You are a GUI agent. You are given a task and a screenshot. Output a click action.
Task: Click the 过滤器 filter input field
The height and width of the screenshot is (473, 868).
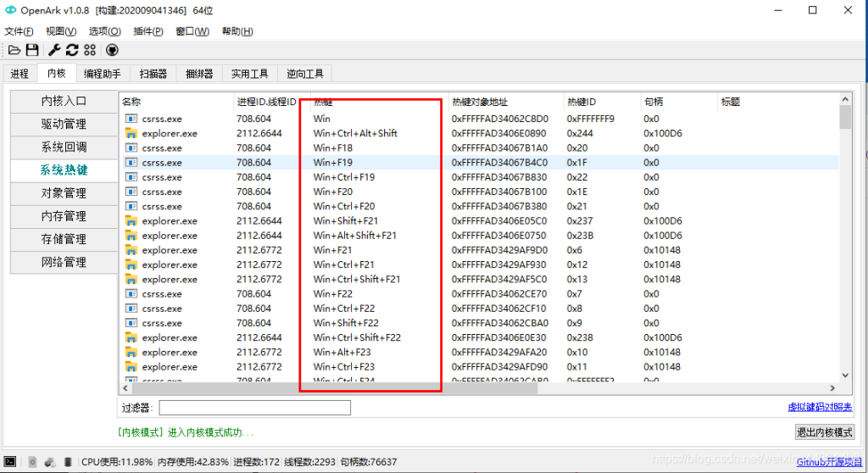(x=254, y=409)
